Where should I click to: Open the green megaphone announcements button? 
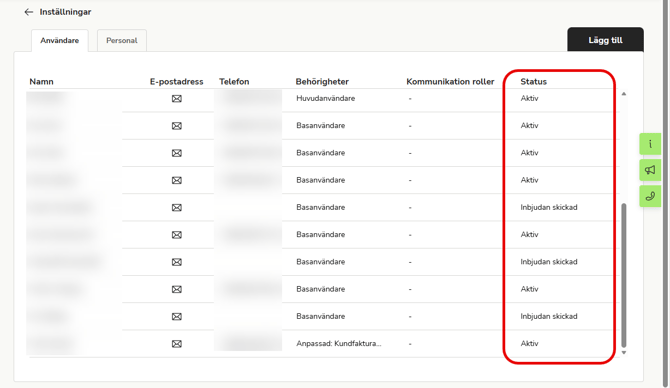pos(650,170)
